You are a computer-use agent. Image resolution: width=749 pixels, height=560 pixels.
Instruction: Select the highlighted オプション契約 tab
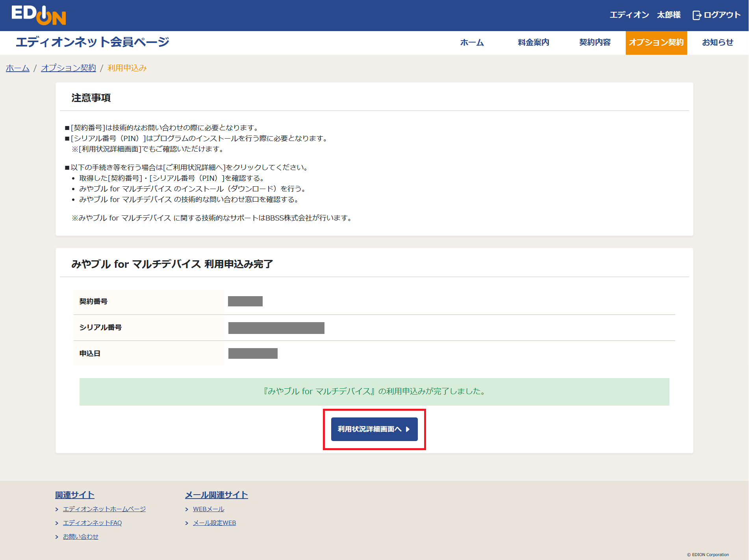coord(656,43)
